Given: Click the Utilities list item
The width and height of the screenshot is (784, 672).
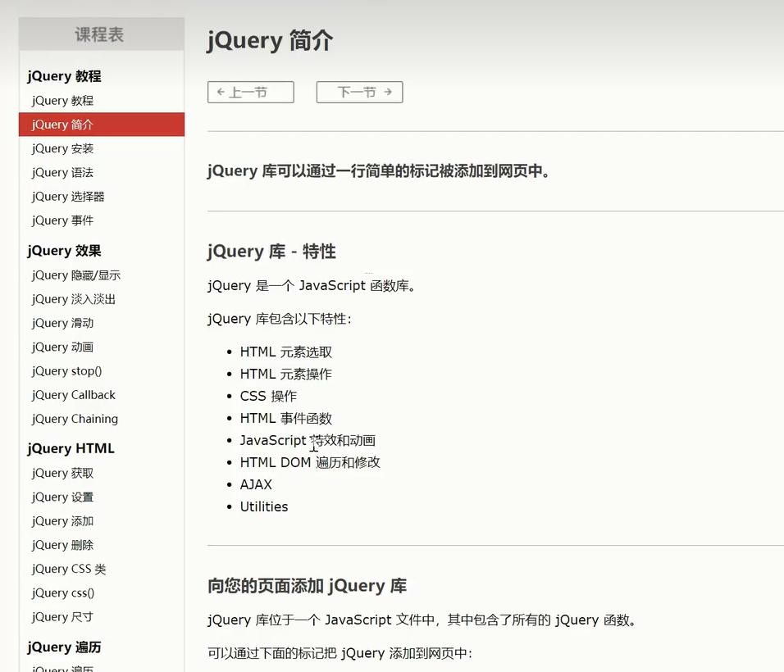Looking at the screenshot, I should click(x=264, y=506).
